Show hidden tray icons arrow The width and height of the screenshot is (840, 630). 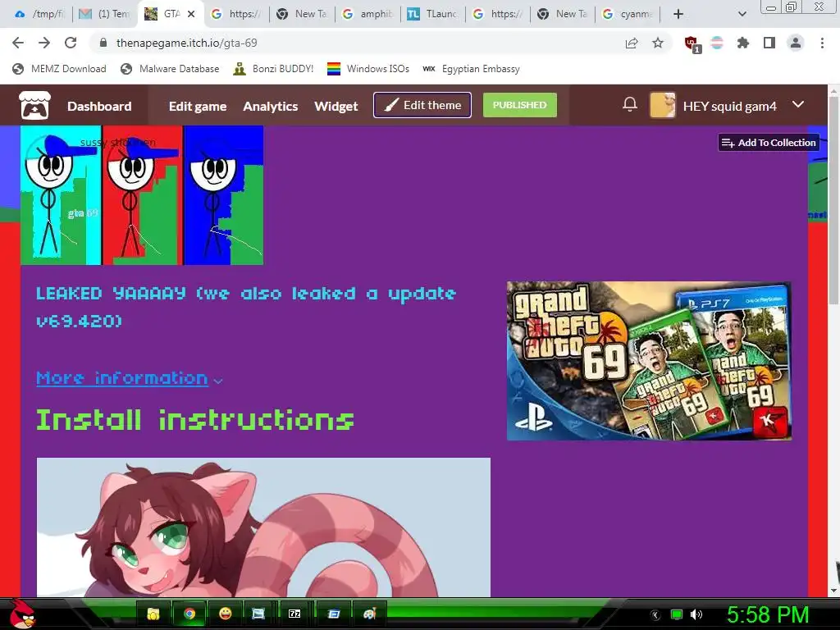click(x=655, y=614)
